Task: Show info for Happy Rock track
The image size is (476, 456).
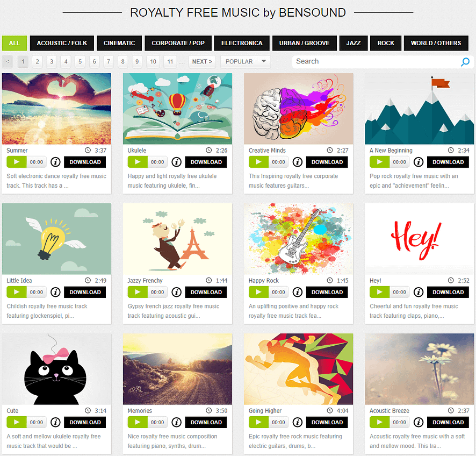Action: (x=298, y=292)
